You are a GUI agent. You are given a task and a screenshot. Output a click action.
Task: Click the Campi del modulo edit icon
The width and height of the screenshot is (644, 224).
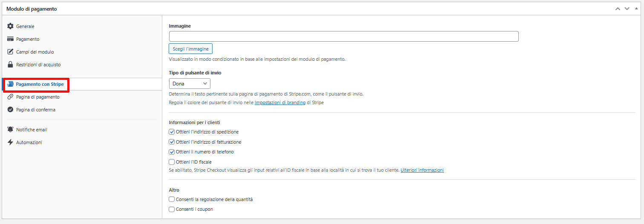coord(11,52)
